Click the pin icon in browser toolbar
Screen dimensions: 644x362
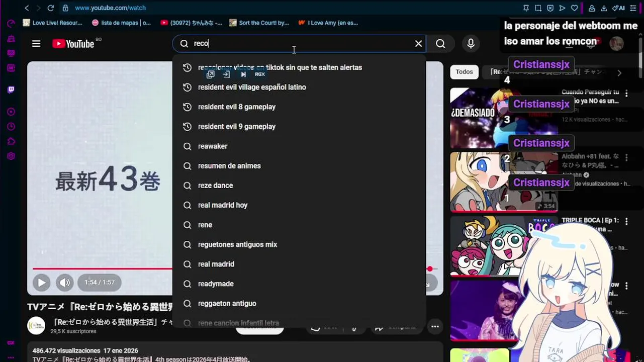(526, 8)
